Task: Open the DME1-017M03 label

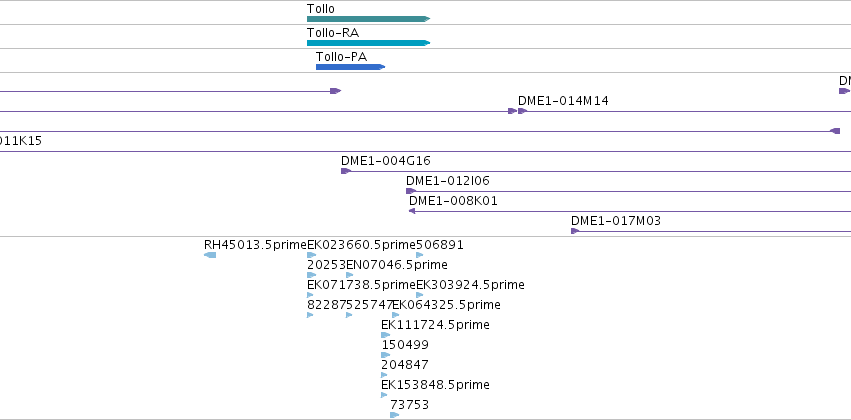Action: (616, 221)
